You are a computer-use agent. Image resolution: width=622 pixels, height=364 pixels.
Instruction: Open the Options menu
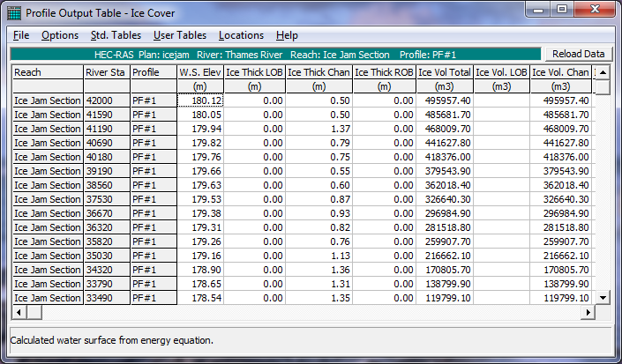(x=60, y=35)
